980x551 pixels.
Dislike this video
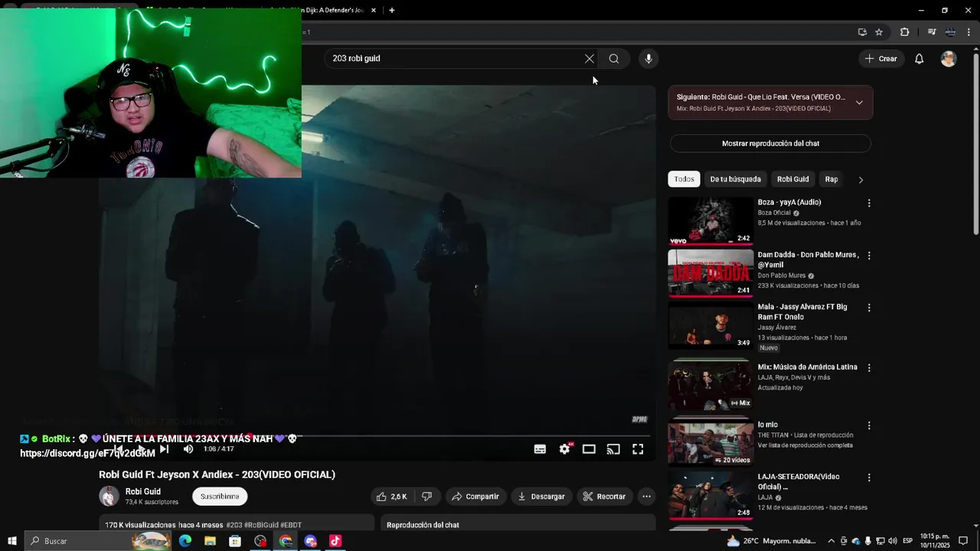[x=426, y=497]
